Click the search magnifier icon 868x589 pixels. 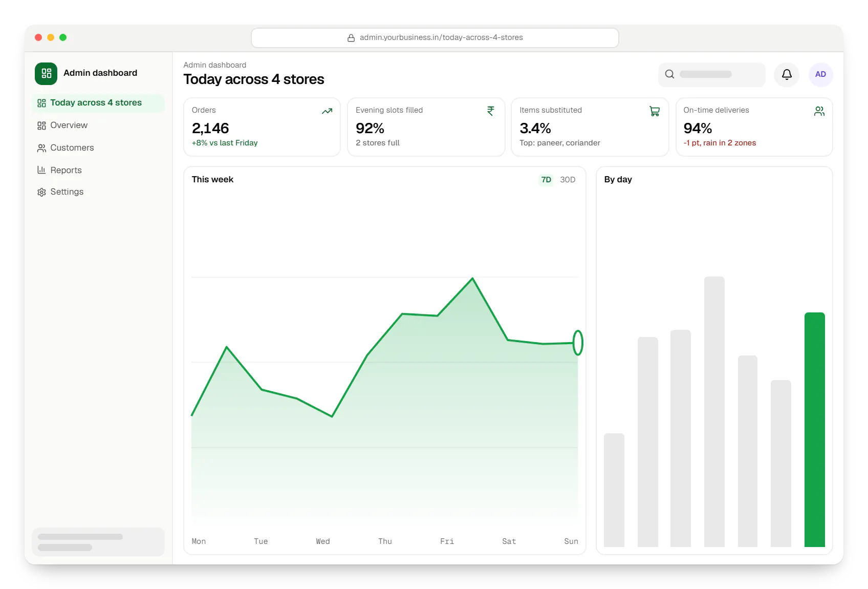[x=669, y=74]
